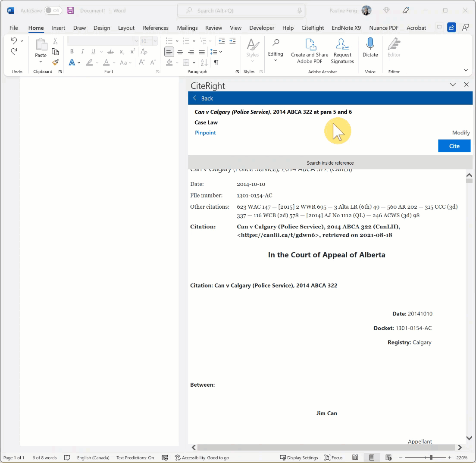Click the Sort A-Z icon
Screen dimensions: 476x463
pos(204,63)
